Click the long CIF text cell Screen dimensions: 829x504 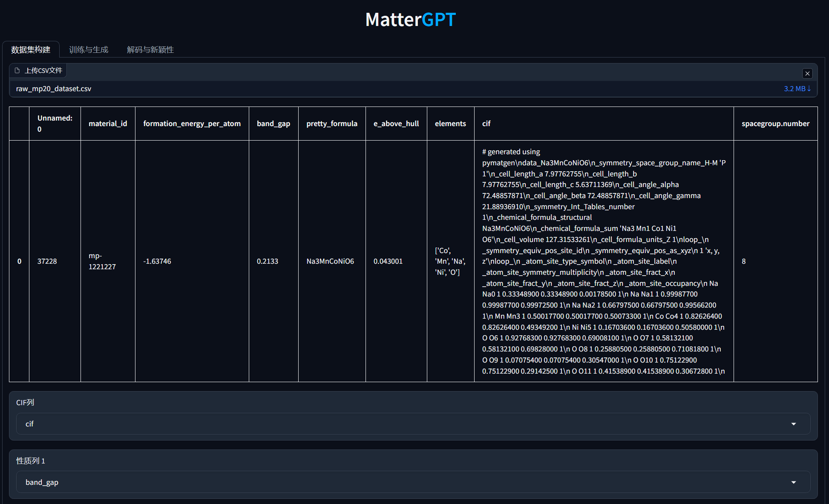click(604, 261)
